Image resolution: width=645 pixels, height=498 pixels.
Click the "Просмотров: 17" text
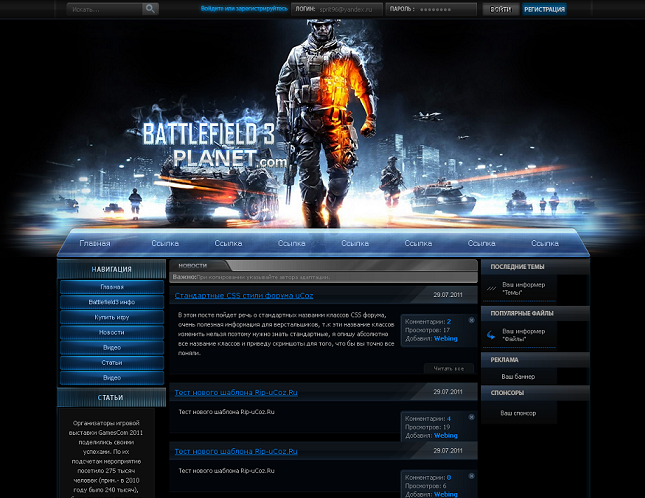[427, 330]
